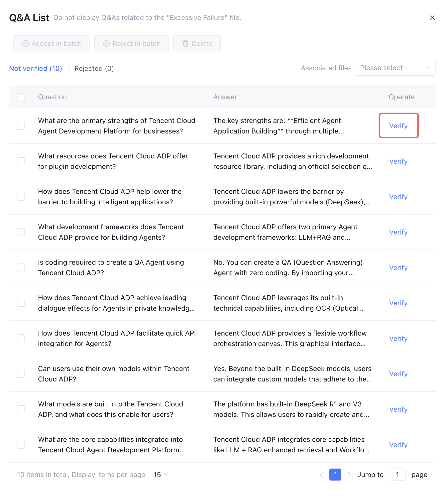The image size is (448, 497).
Task: Verify the primary strengths question
Action: click(398, 126)
